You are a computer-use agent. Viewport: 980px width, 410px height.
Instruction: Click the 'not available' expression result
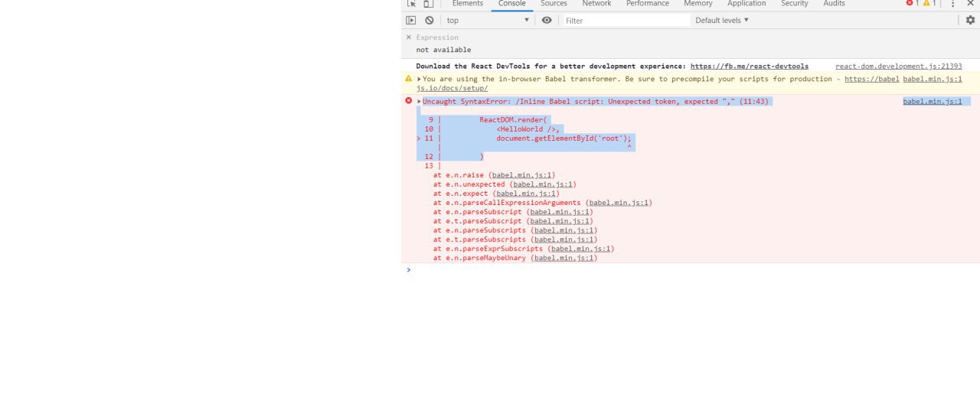click(x=444, y=50)
